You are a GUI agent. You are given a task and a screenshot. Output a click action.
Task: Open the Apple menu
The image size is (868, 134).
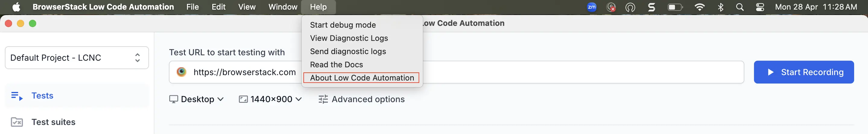click(16, 7)
